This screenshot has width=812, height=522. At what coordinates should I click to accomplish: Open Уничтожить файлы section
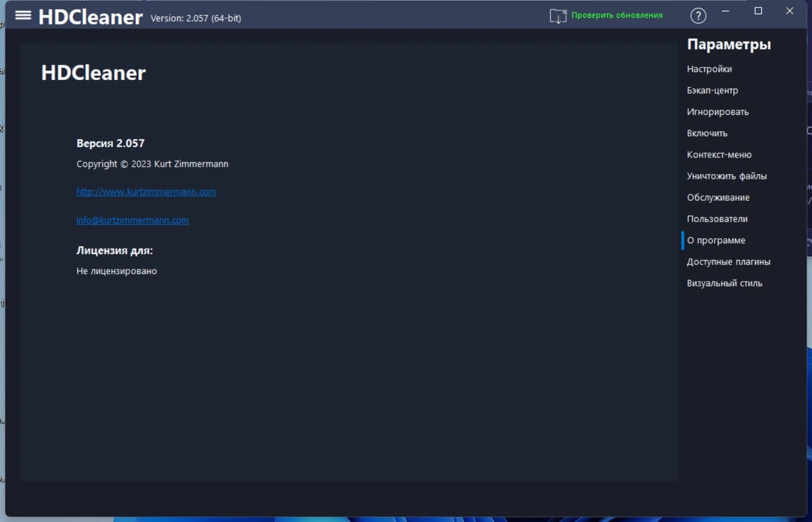pyautogui.click(x=727, y=176)
